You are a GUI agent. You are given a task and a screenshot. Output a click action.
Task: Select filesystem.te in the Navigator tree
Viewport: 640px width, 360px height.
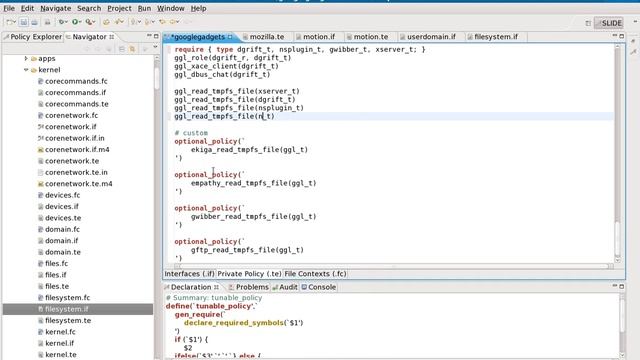coord(68,320)
